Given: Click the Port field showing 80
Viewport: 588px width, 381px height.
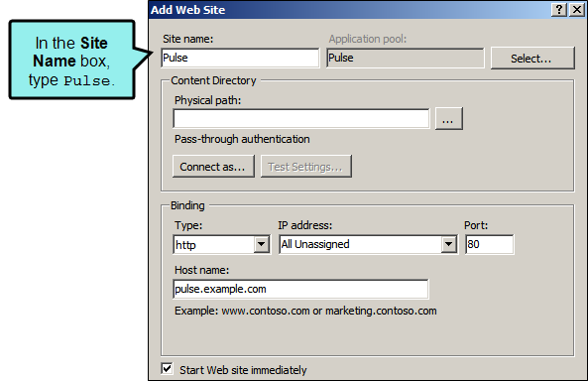Looking at the screenshot, I should click(x=490, y=245).
